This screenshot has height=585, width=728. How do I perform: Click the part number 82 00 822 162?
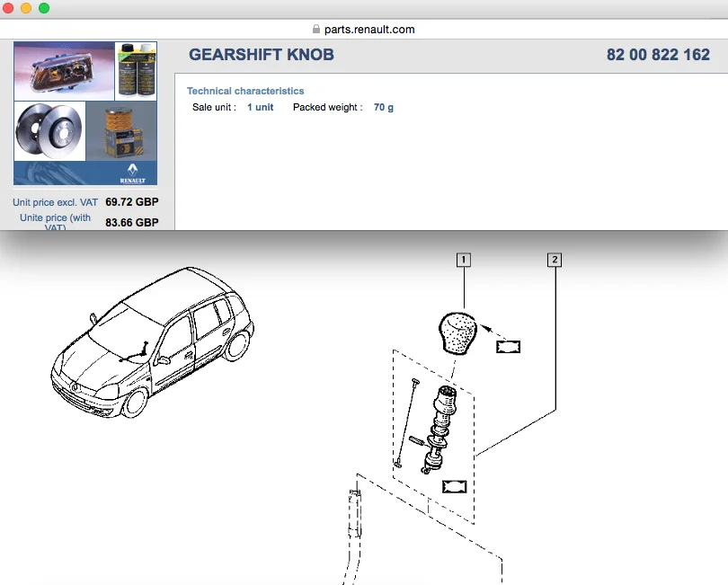click(x=658, y=55)
